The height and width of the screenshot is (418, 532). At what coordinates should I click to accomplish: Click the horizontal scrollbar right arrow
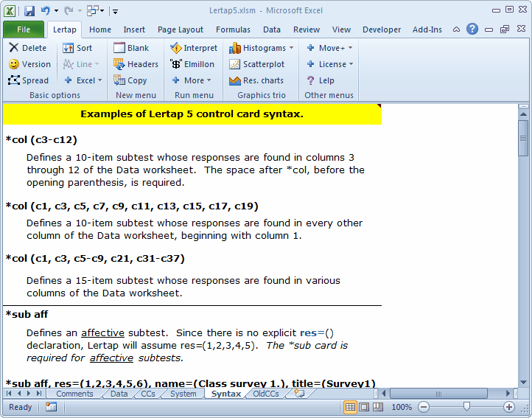(508, 394)
